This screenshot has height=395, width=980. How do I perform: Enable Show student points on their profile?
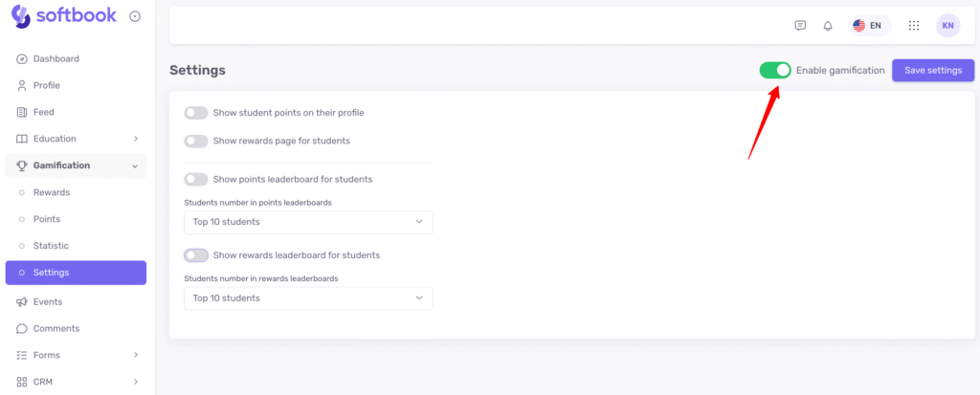click(x=196, y=113)
